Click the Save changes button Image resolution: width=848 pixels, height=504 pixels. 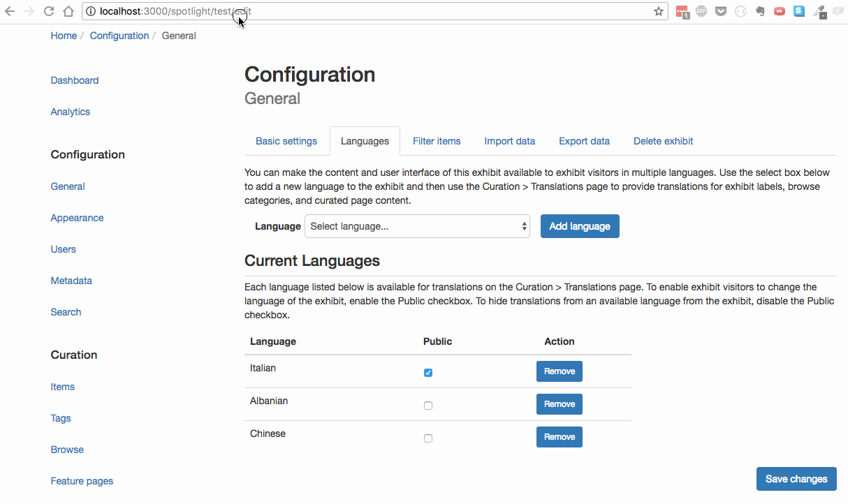pos(796,479)
